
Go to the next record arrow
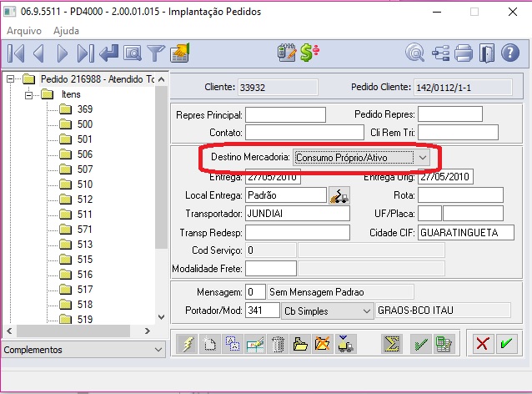(62, 53)
